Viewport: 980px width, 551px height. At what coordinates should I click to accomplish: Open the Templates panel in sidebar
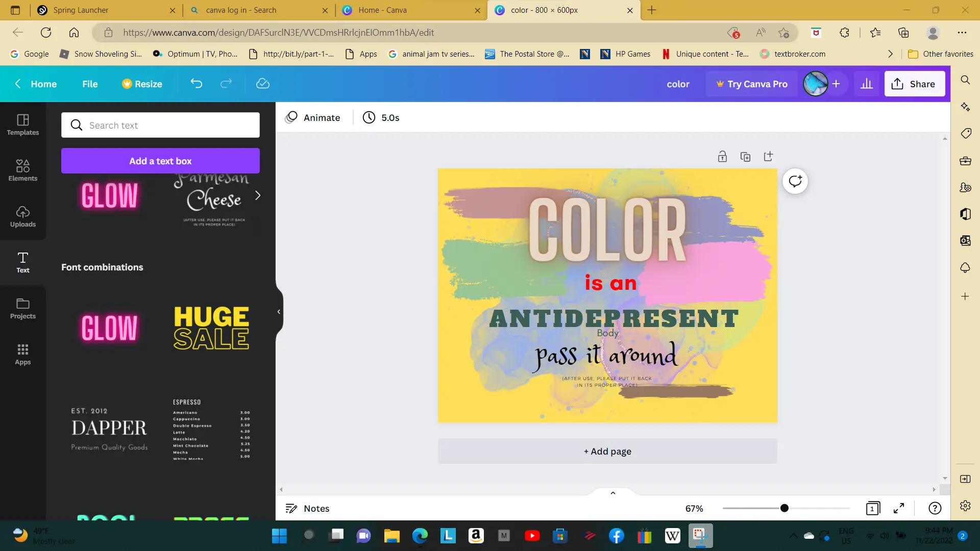(x=23, y=125)
